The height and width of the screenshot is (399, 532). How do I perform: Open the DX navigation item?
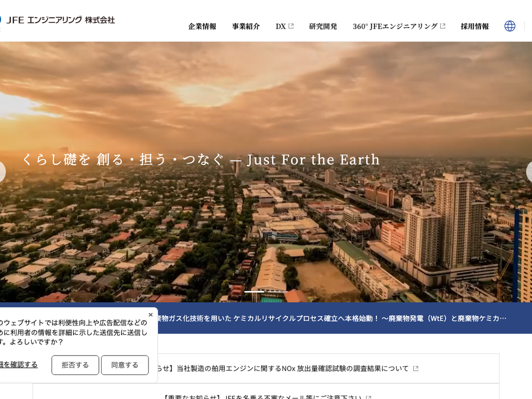point(281,27)
